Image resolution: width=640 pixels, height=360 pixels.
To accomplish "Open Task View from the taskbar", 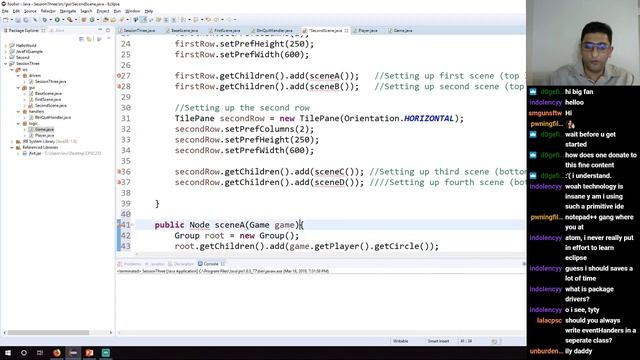I will pos(40,353).
